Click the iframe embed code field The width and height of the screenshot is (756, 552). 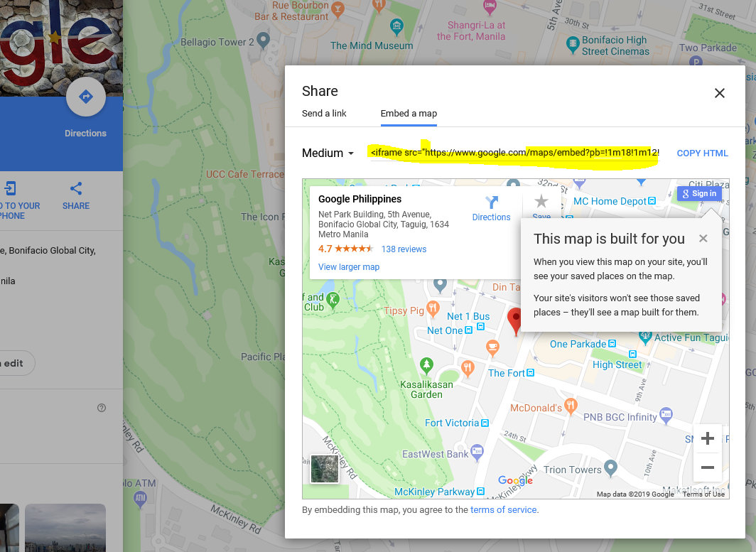pos(514,153)
